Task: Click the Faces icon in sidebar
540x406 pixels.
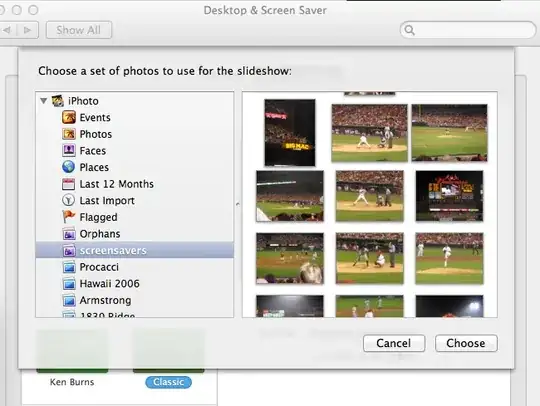Action: tap(69, 150)
